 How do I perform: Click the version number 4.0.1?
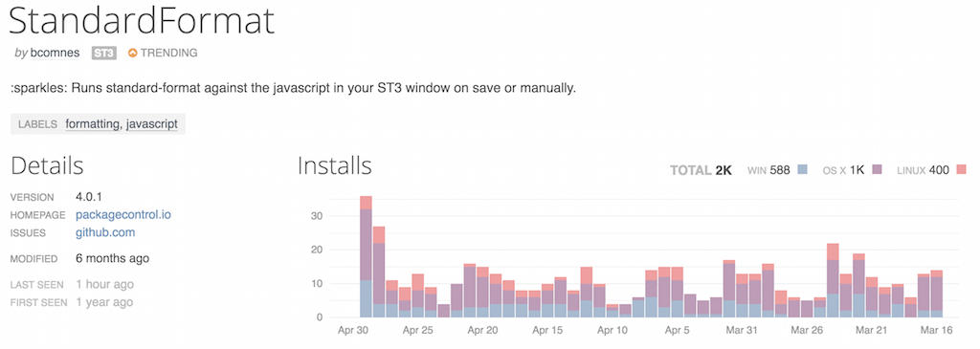[x=89, y=197]
